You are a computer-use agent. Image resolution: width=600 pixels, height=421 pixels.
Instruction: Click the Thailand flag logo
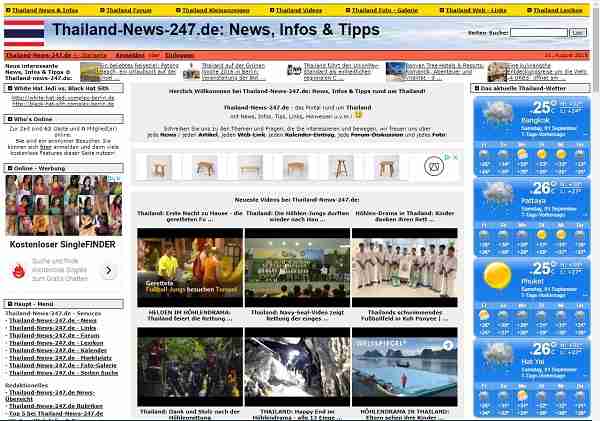coord(24,33)
